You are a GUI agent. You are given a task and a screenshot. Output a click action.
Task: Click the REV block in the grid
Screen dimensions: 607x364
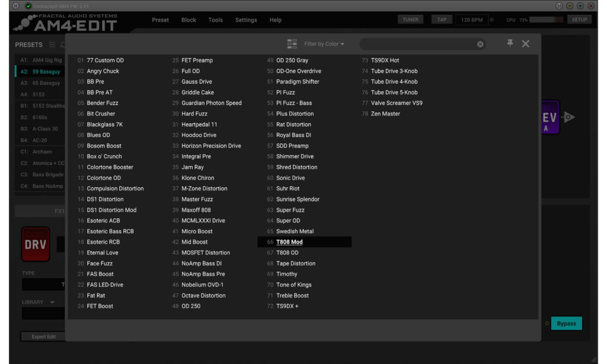(551, 117)
